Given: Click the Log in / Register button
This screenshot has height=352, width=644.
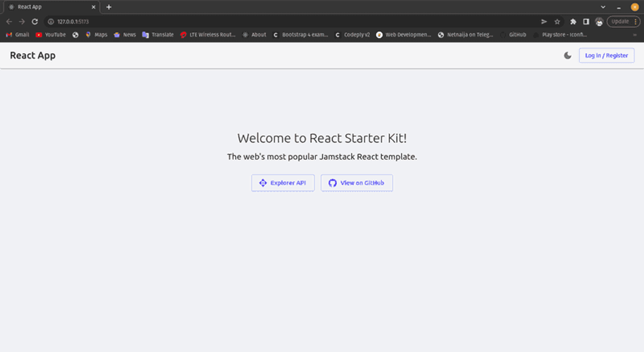Looking at the screenshot, I should [606, 56].
